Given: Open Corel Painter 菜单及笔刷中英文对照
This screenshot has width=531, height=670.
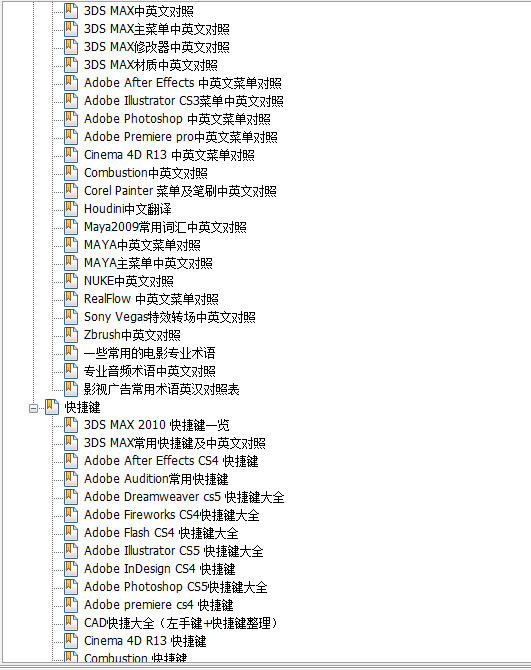Looking at the screenshot, I should [180, 191].
